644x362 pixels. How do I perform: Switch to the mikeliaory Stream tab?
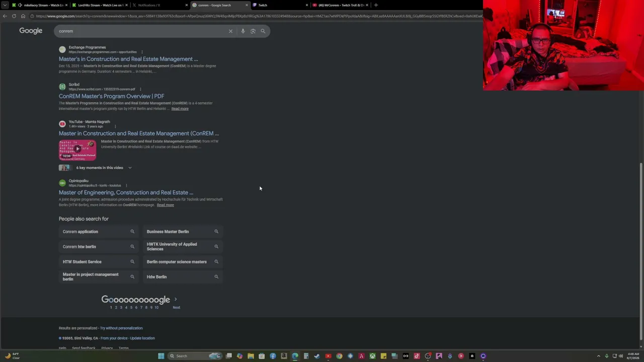point(39,5)
